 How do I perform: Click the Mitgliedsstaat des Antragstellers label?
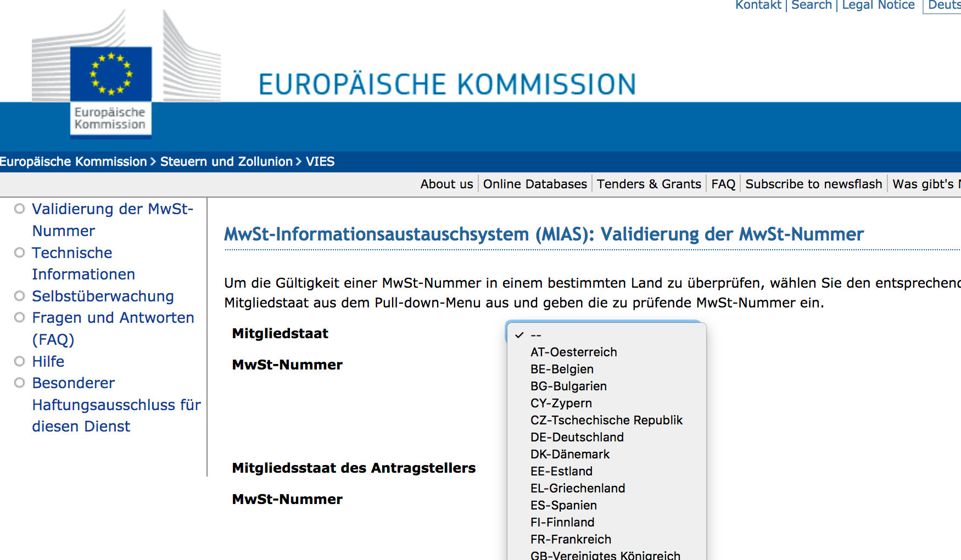click(x=354, y=468)
